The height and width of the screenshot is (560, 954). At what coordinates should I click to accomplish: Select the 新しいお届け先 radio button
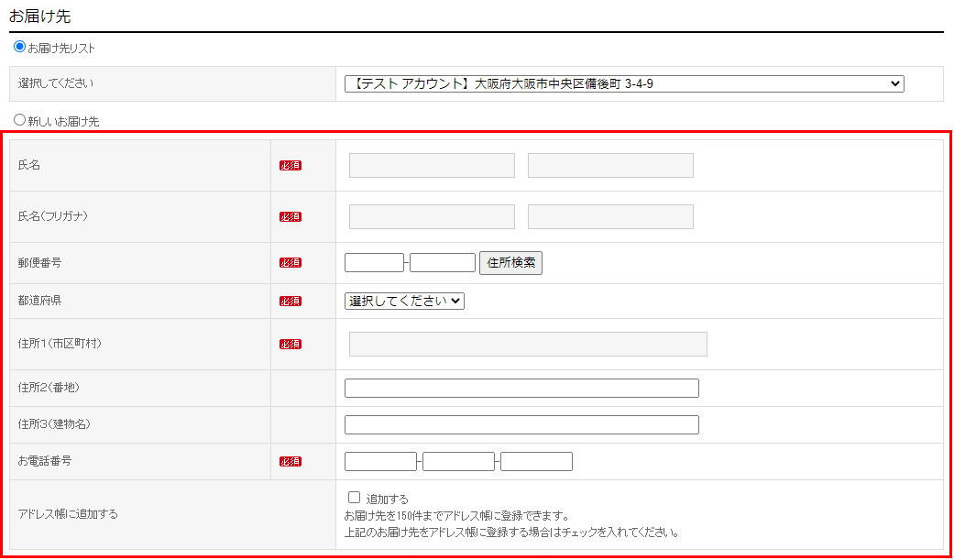[x=19, y=119]
